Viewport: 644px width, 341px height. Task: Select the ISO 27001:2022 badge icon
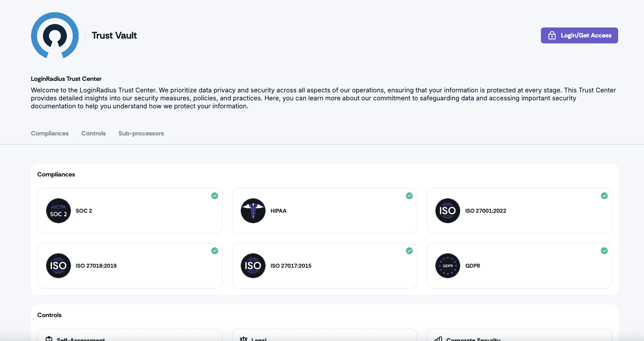point(447,211)
